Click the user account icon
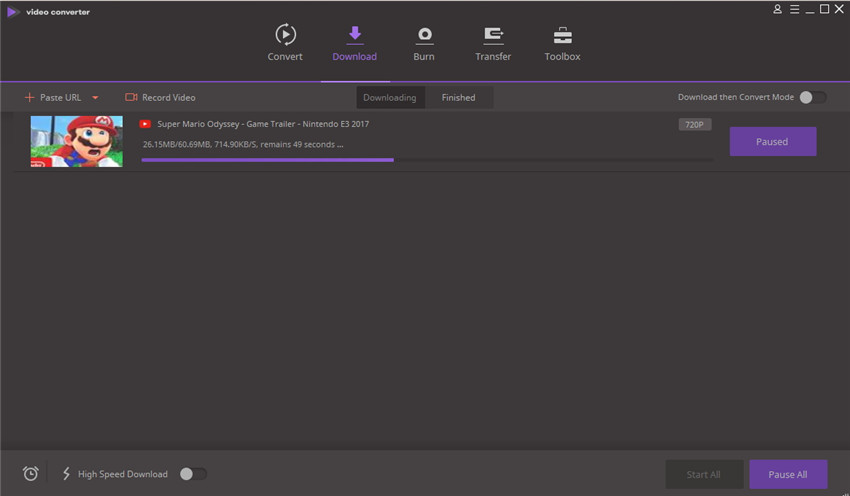Screen dimensions: 850x496 click(x=777, y=9)
